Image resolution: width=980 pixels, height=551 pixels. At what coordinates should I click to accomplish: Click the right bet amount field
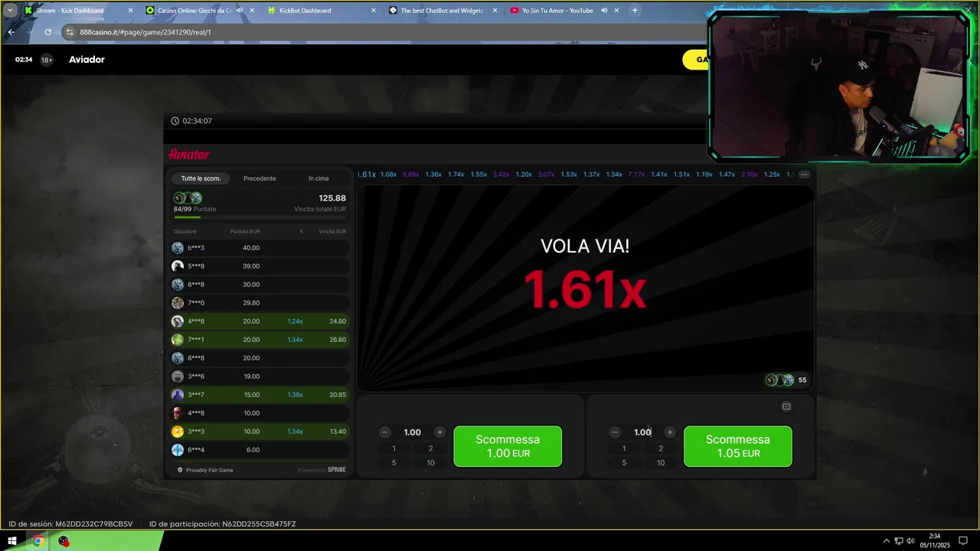point(642,432)
